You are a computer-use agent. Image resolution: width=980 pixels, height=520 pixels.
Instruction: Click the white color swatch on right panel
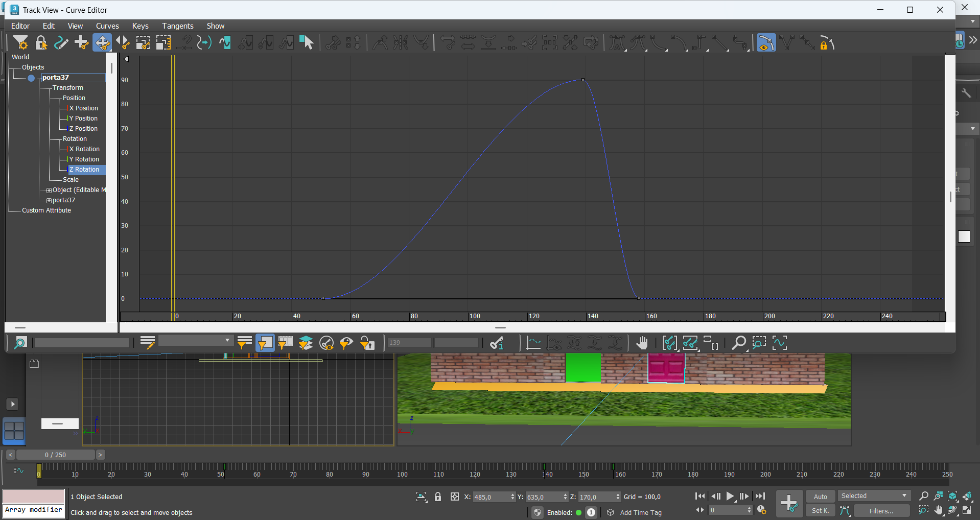(x=964, y=237)
